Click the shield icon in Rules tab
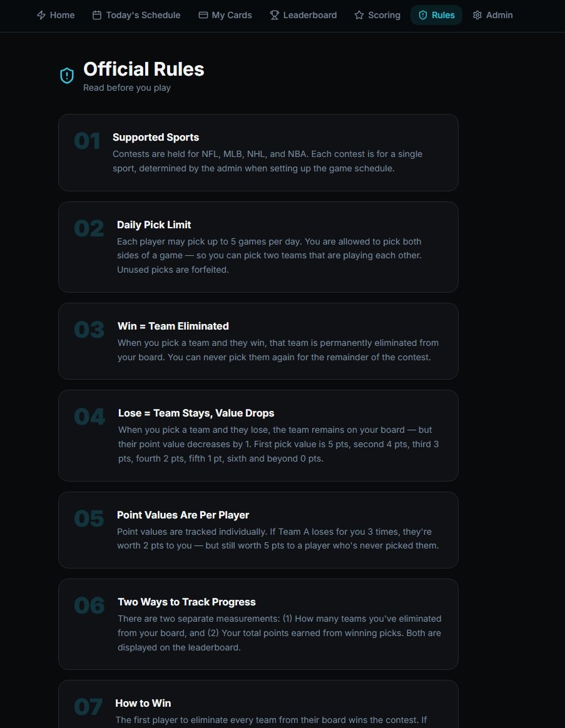The image size is (565, 728). coord(423,15)
